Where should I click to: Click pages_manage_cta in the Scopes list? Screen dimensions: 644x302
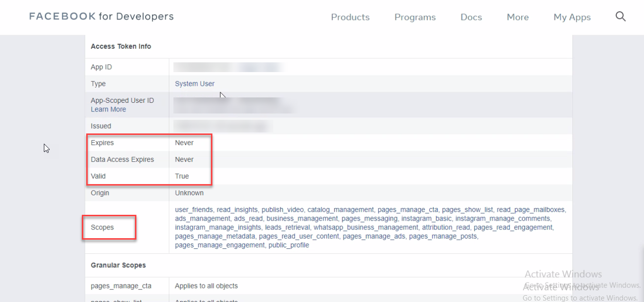(x=408, y=210)
